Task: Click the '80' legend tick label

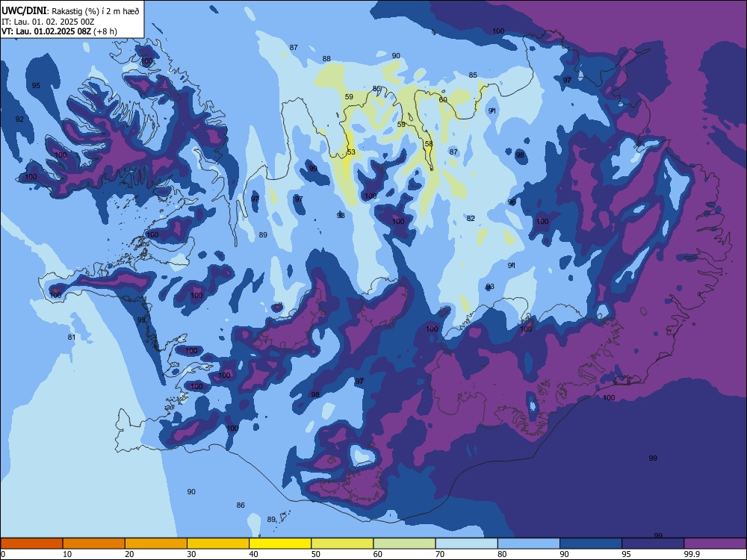Action: click(502, 554)
